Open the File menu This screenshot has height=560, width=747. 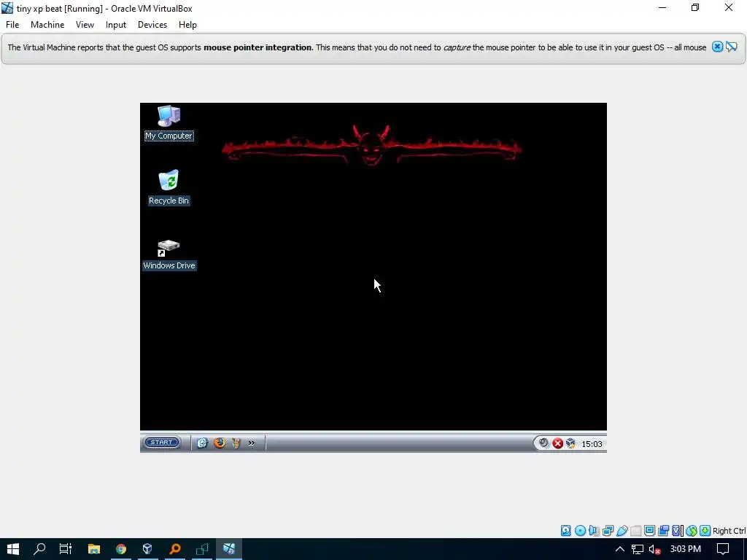pos(12,25)
